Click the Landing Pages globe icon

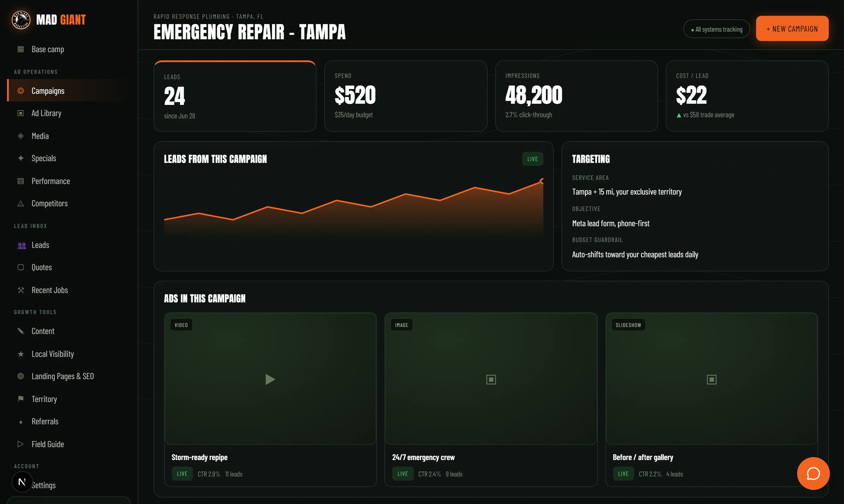click(x=21, y=376)
